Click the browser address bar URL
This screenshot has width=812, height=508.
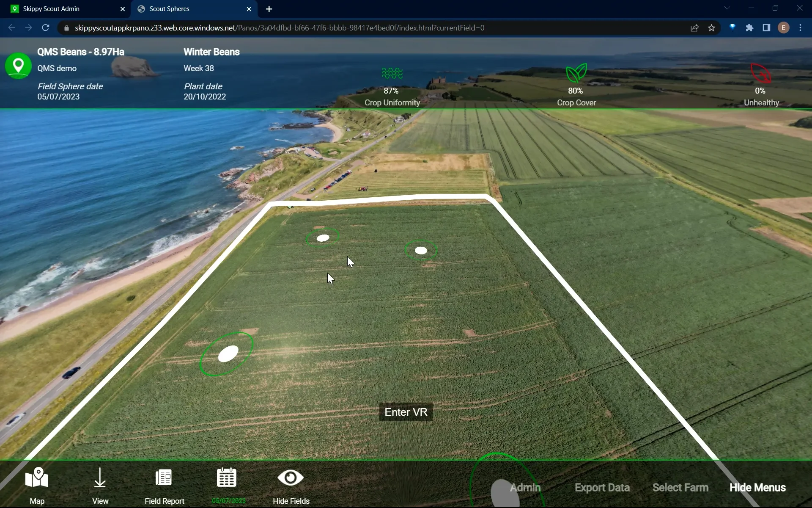[280, 28]
